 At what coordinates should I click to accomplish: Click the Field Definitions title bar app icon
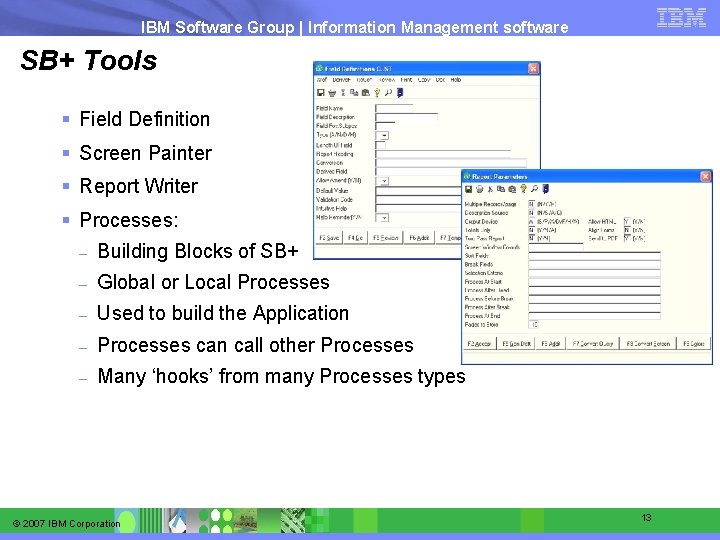coord(319,68)
